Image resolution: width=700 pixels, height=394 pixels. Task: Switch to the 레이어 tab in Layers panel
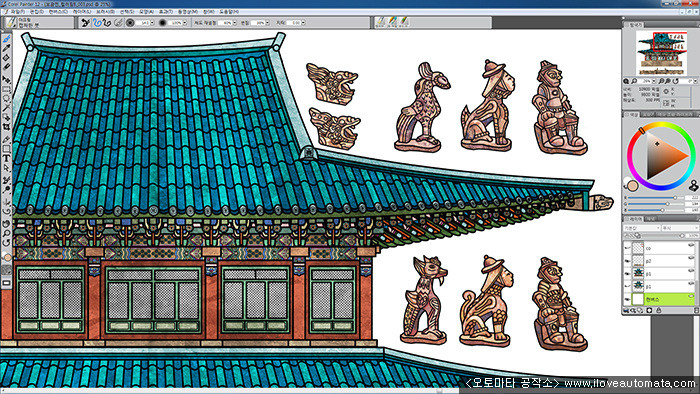pyautogui.click(x=635, y=219)
